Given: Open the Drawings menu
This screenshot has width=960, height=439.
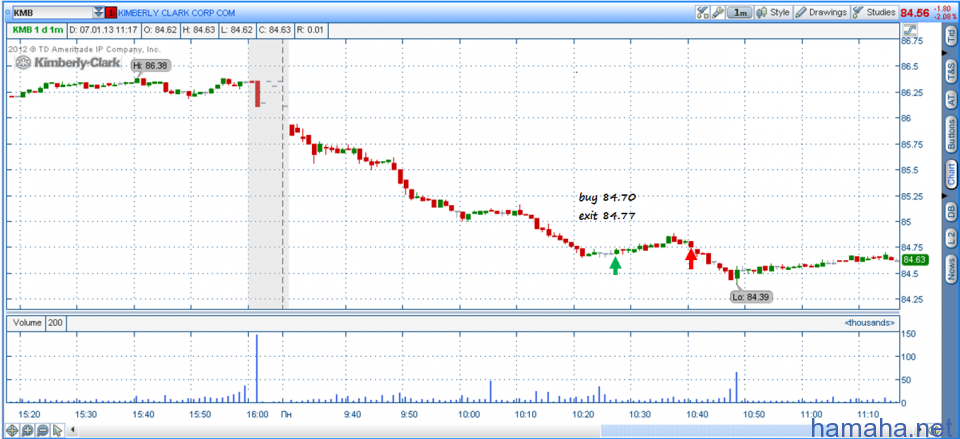Looking at the screenshot, I should coord(822,12).
